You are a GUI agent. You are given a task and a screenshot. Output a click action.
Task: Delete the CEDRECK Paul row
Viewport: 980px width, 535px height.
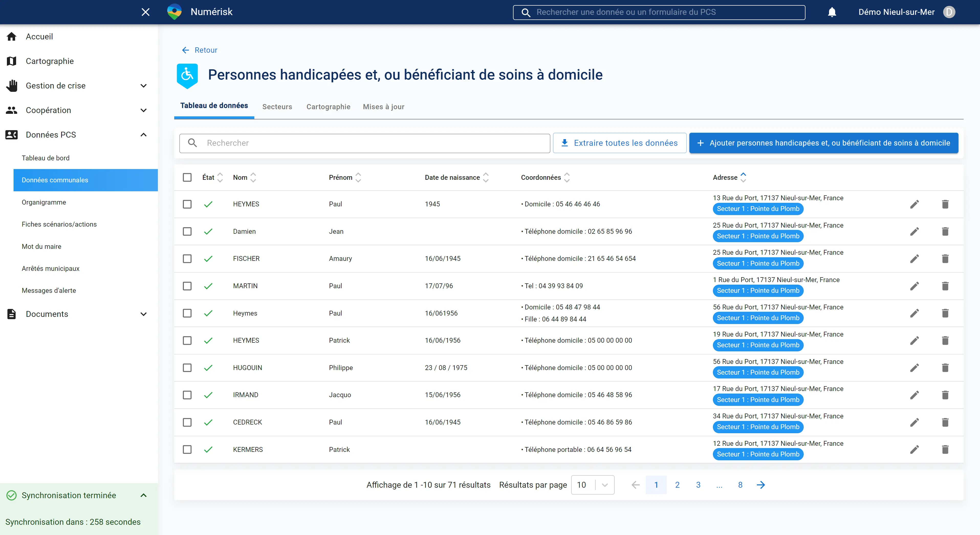coord(945,422)
